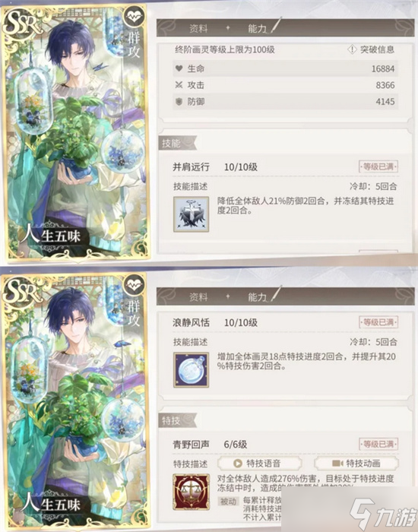Image resolution: width=418 pixels, height=532 pixels.
Task: Switch to the 资料 tab in the top panel
Action: tap(198, 29)
